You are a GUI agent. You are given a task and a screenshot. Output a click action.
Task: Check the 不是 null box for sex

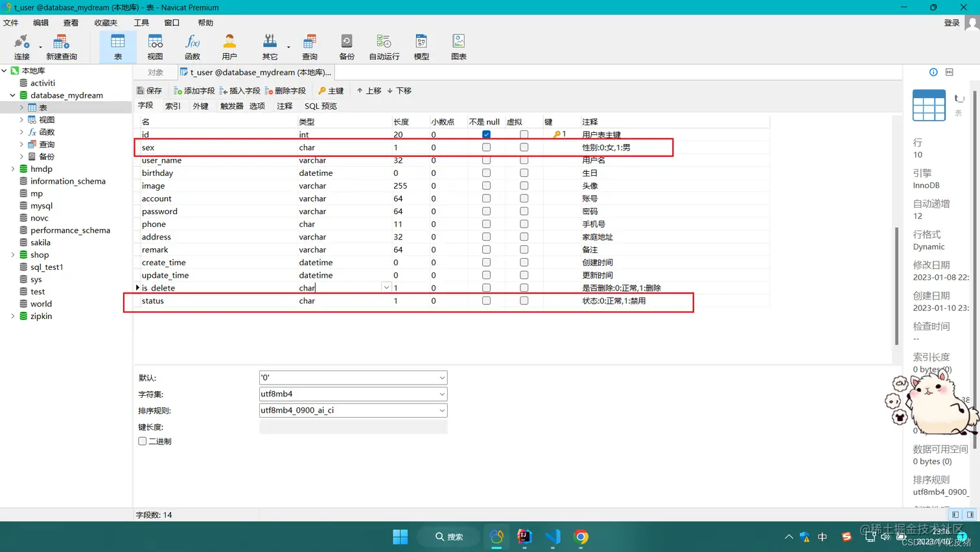(x=486, y=147)
